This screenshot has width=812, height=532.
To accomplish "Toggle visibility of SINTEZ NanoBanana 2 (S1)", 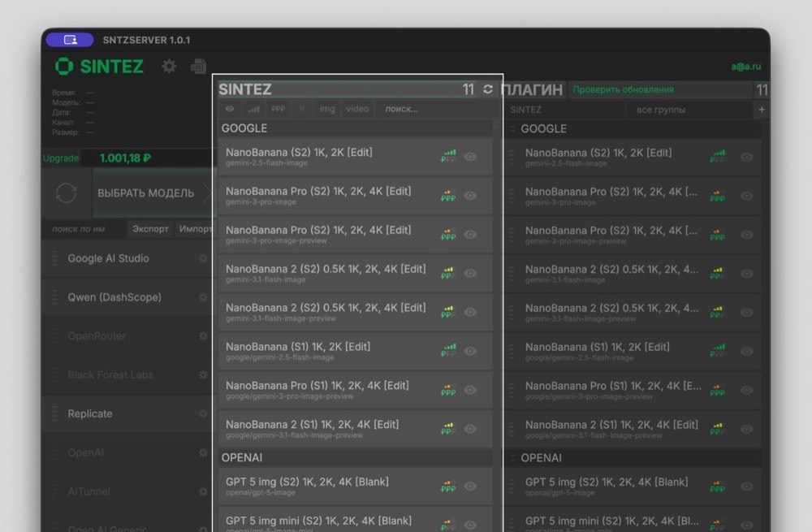I will pyautogui.click(x=470, y=428).
